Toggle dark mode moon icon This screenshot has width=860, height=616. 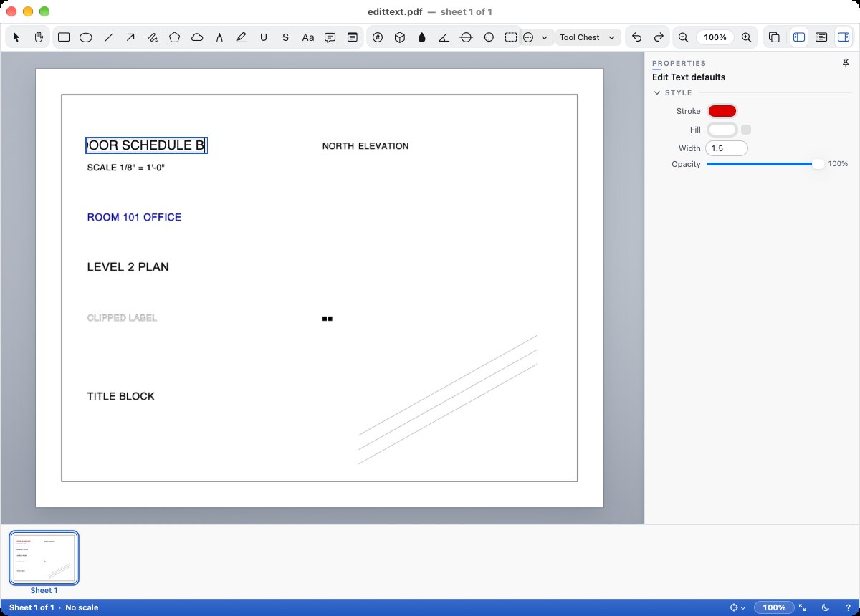(x=826, y=607)
